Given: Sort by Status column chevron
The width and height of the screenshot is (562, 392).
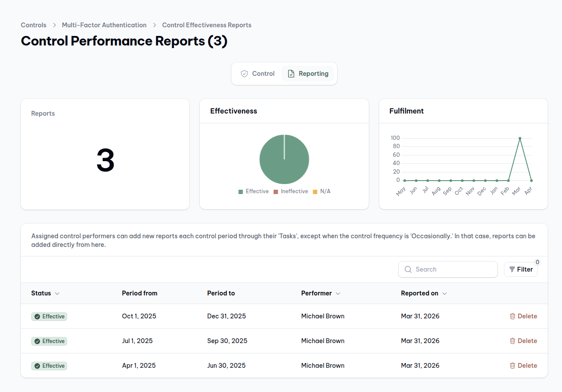Looking at the screenshot, I should [57, 294].
